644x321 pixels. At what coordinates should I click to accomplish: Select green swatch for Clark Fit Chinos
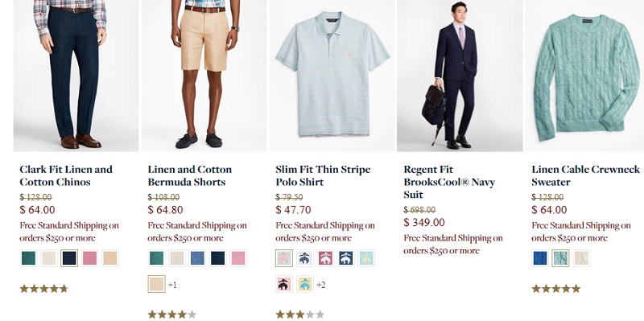click(x=28, y=258)
